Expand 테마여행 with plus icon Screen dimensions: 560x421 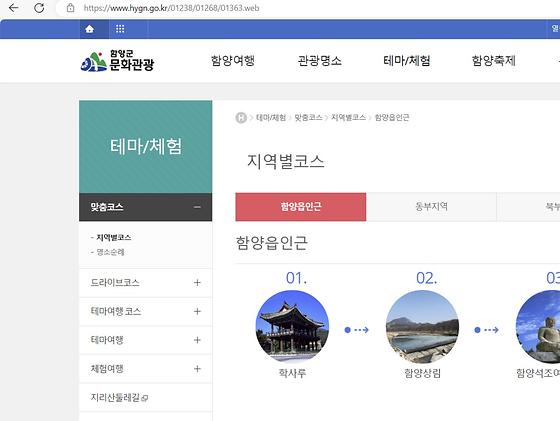pyautogui.click(x=197, y=340)
